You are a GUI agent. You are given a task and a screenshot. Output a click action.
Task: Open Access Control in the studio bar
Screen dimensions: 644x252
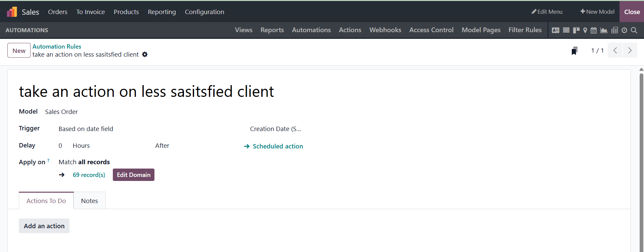click(431, 30)
